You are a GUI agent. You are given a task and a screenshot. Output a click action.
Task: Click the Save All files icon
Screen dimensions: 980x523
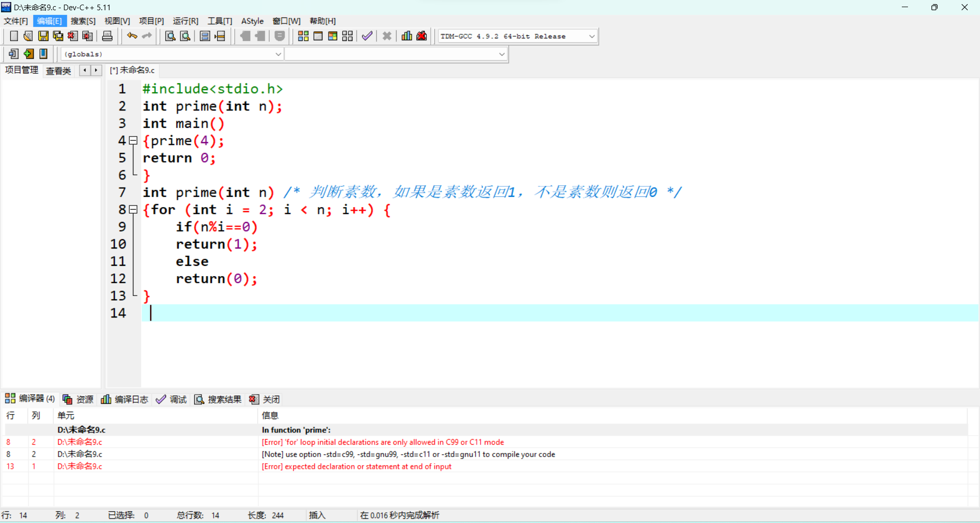58,36
